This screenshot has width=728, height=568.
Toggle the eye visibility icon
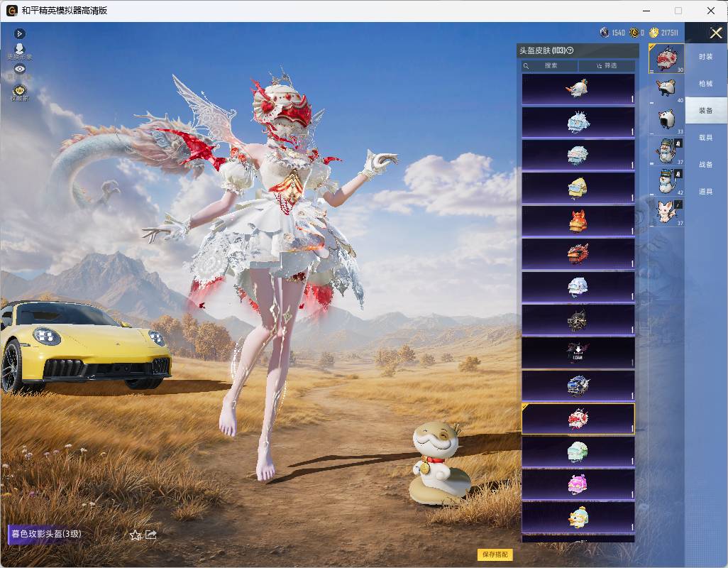[19, 69]
